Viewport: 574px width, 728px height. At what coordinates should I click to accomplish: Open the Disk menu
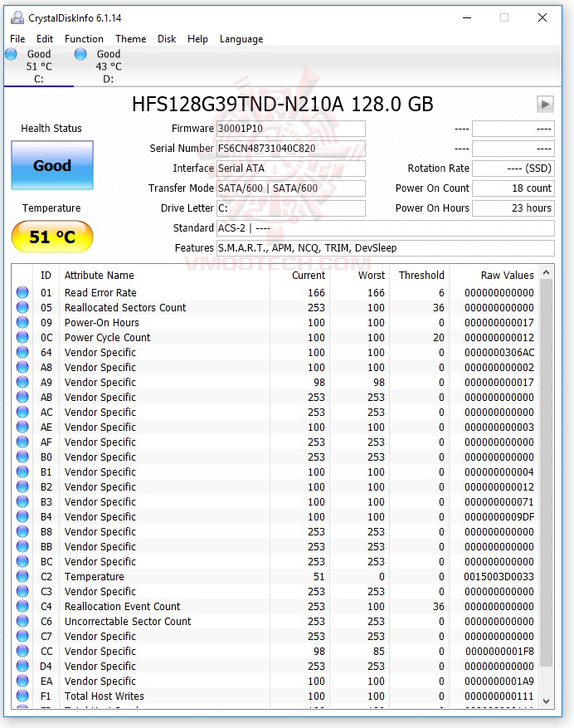tap(167, 39)
